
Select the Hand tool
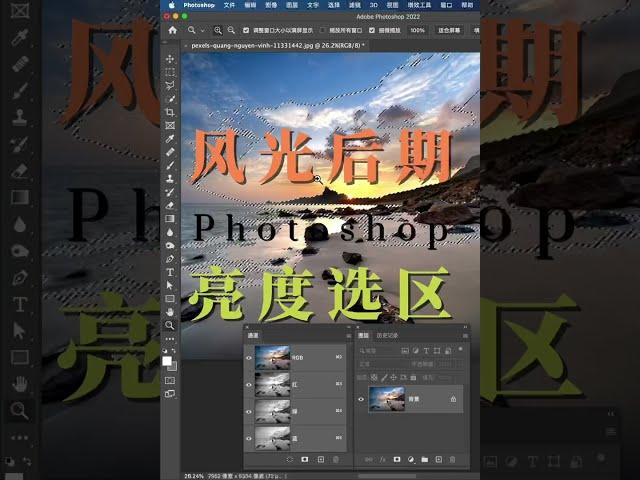point(170,312)
